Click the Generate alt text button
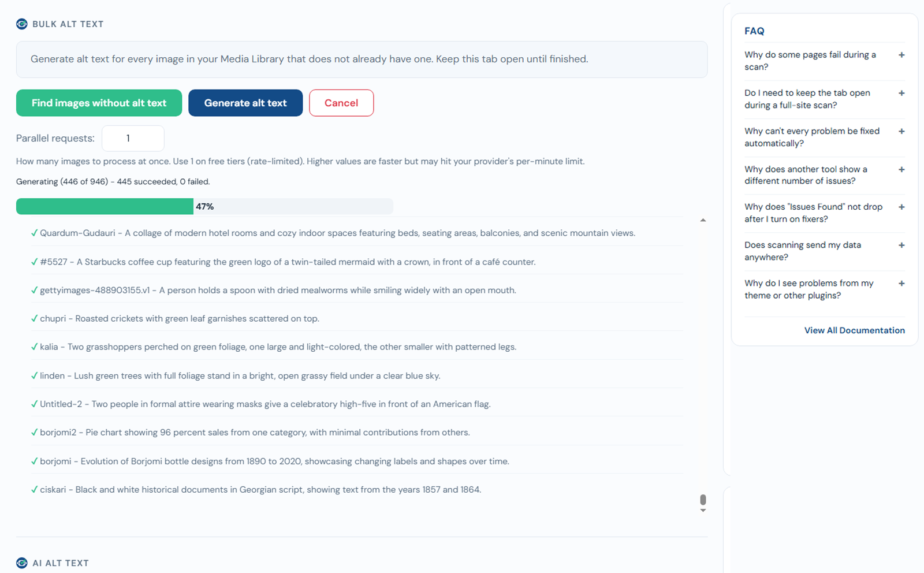 pos(245,103)
